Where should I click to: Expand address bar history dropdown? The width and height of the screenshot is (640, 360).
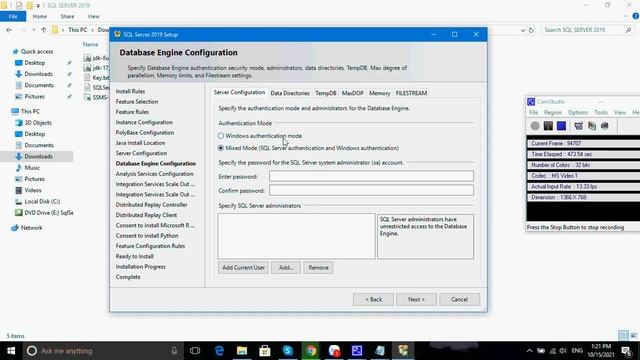[x=523, y=30]
